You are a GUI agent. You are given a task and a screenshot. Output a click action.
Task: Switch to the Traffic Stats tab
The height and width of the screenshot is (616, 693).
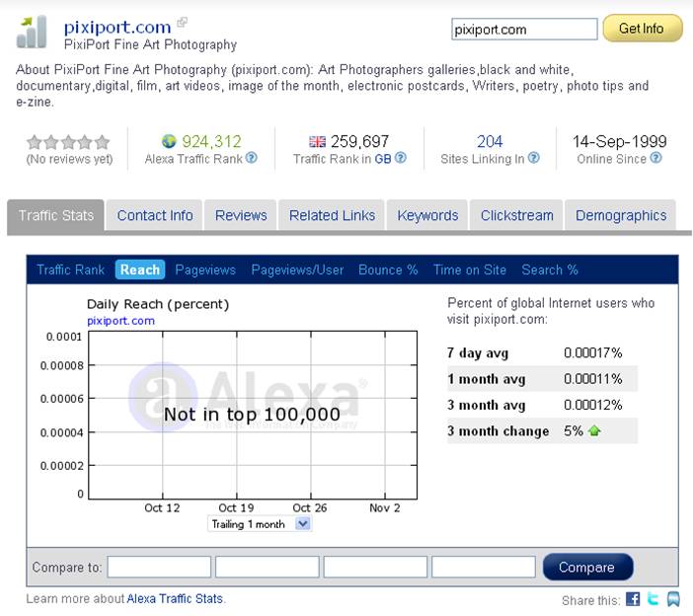(x=55, y=215)
